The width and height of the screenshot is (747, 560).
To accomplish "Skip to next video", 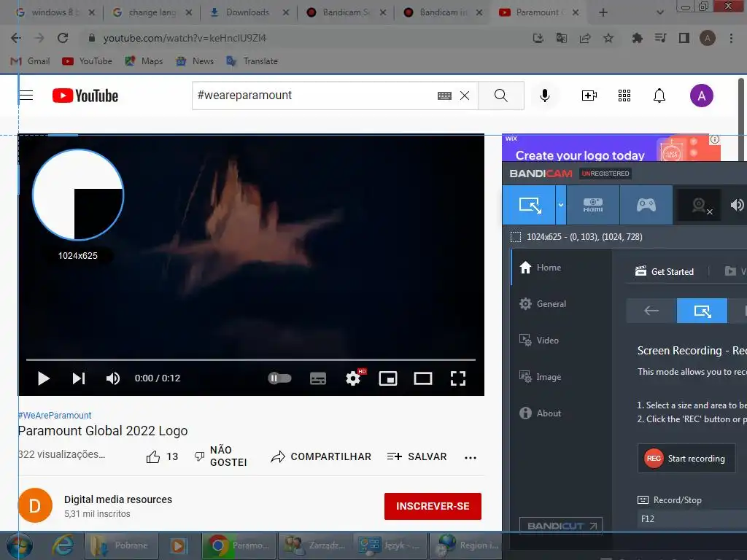I will click(79, 378).
